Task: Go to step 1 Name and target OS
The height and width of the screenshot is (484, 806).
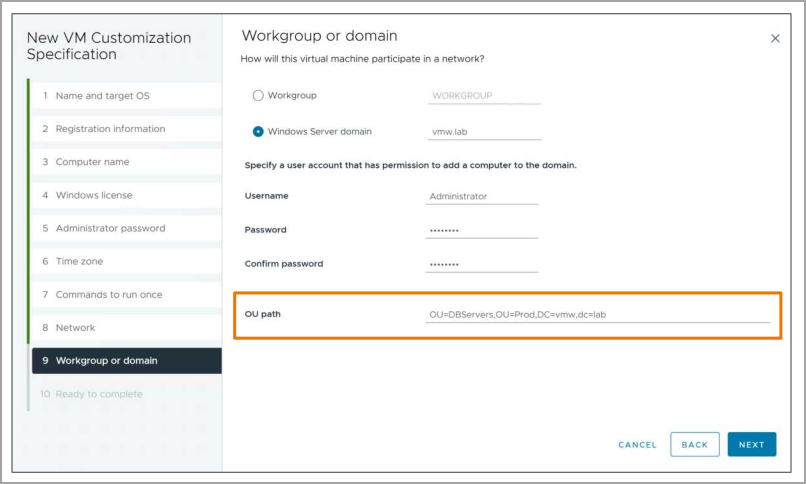Action: (126, 96)
